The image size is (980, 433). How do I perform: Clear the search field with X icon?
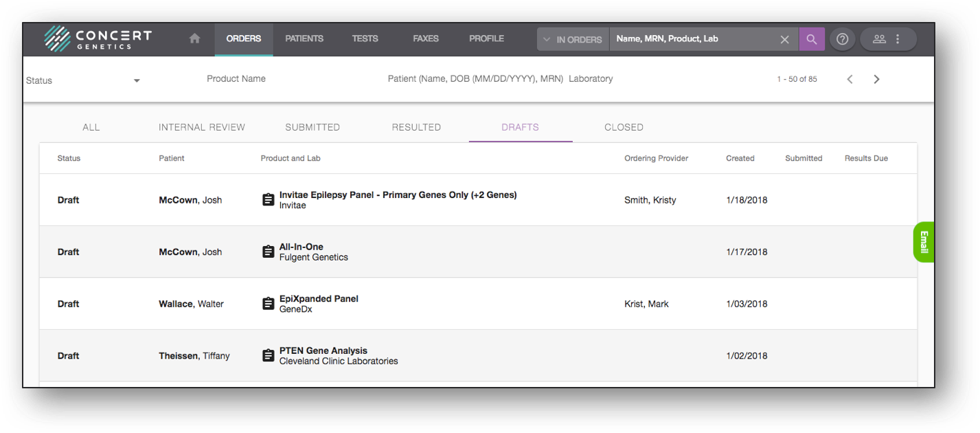coord(784,39)
